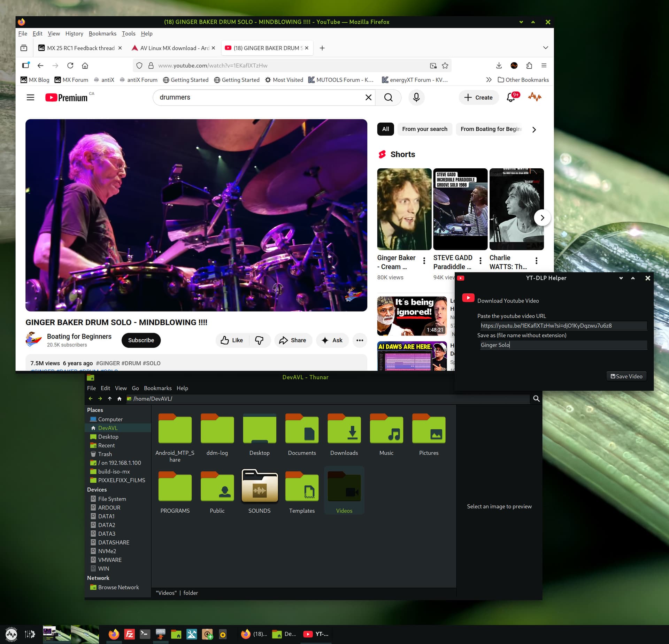Screen dimensions: 669x644
Task: Expand the list-all-tabs dropdown arrow
Action: (x=545, y=48)
